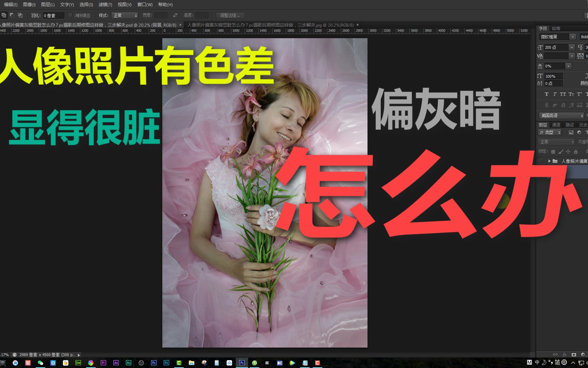The width and height of the screenshot is (588, 368).
Task: Click the All Caps icon in Character panel
Action: 563,94
